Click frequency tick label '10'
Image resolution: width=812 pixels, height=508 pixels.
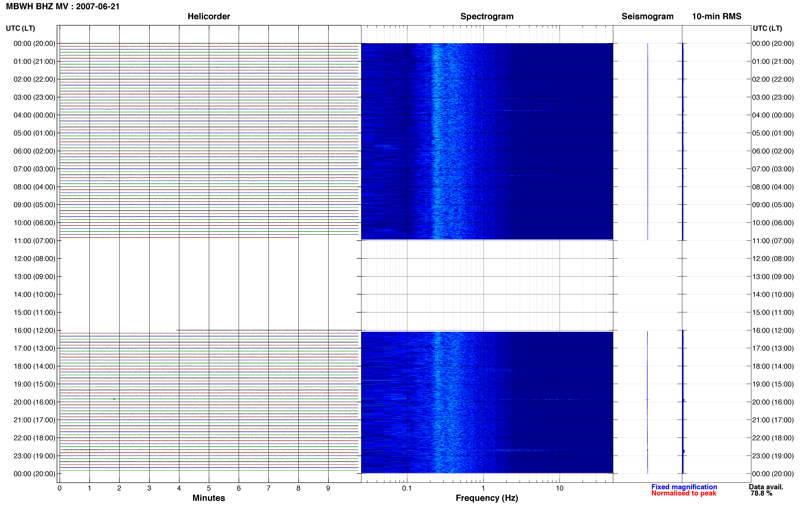click(x=559, y=488)
